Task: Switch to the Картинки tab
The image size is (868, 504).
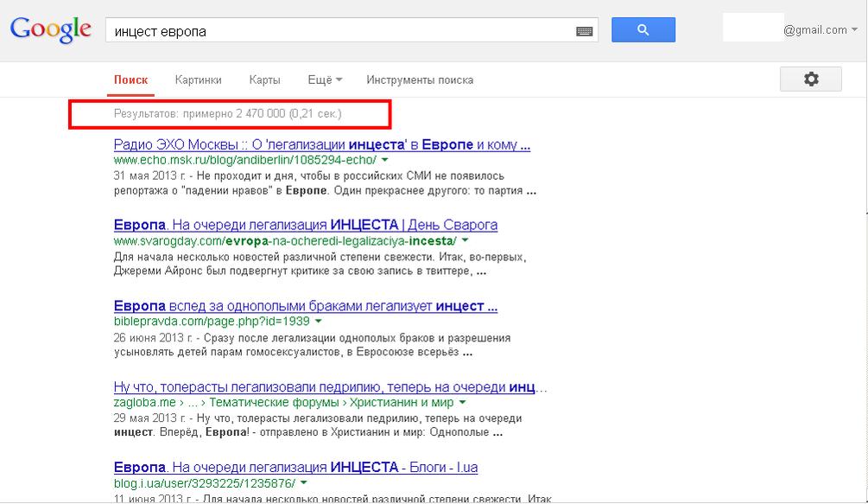Action: click(x=198, y=80)
